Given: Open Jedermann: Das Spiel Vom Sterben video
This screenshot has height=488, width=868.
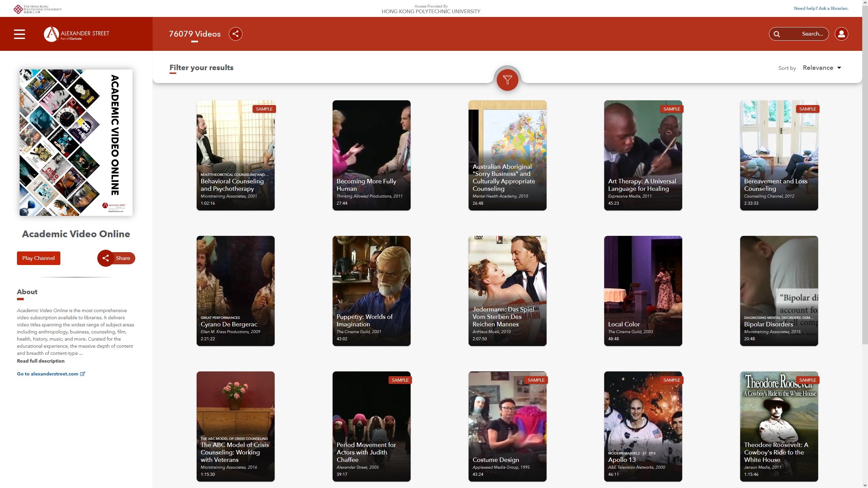Looking at the screenshot, I should pos(508,291).
